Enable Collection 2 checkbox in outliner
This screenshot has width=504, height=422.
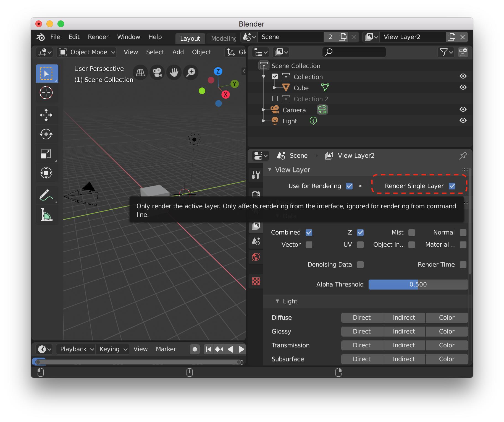[275, 99]
